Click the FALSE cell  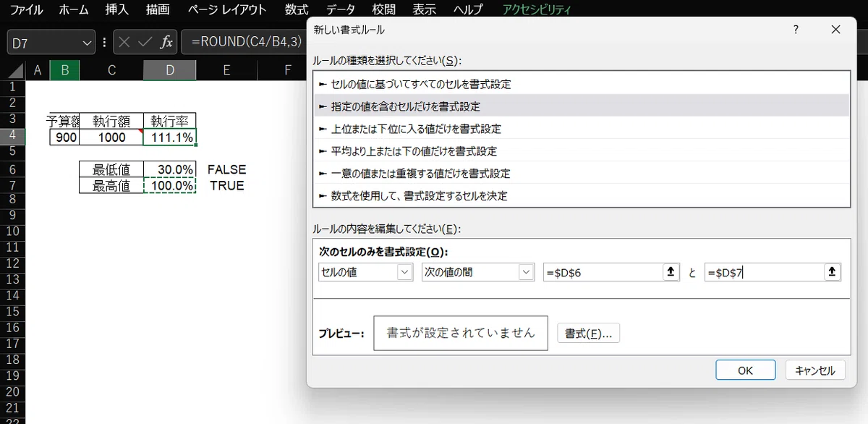tap(226, 169)
